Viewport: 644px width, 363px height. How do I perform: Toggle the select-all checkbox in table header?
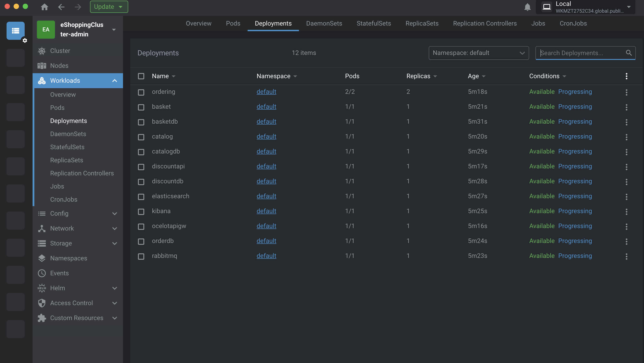tap(141, 76)
